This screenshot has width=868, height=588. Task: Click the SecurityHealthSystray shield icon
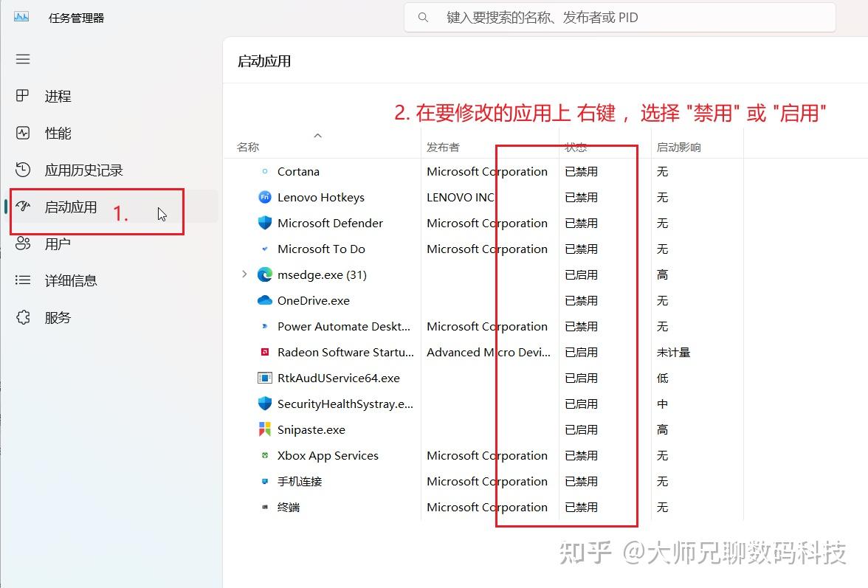pos(264,404)
